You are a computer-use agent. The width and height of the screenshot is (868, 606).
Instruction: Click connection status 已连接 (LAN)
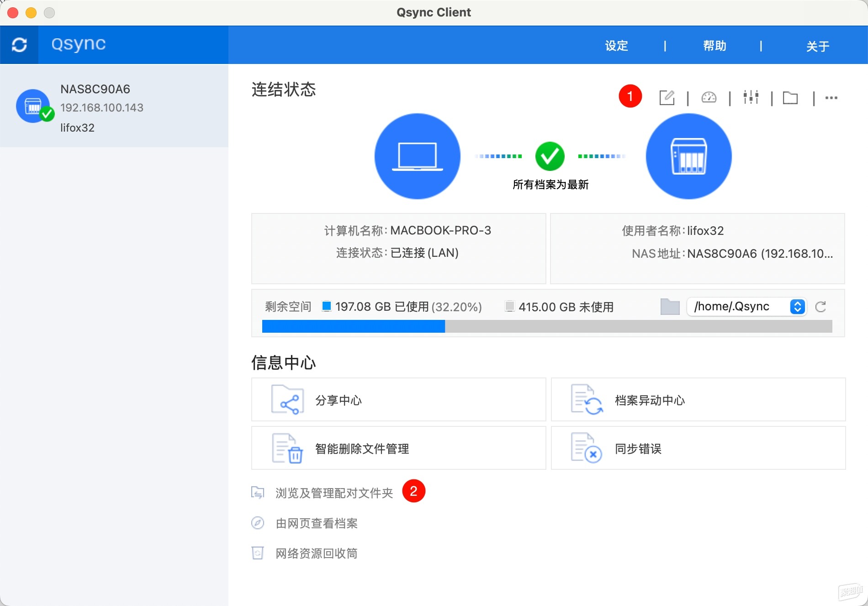pyautogui.click(x=424, y=253)
